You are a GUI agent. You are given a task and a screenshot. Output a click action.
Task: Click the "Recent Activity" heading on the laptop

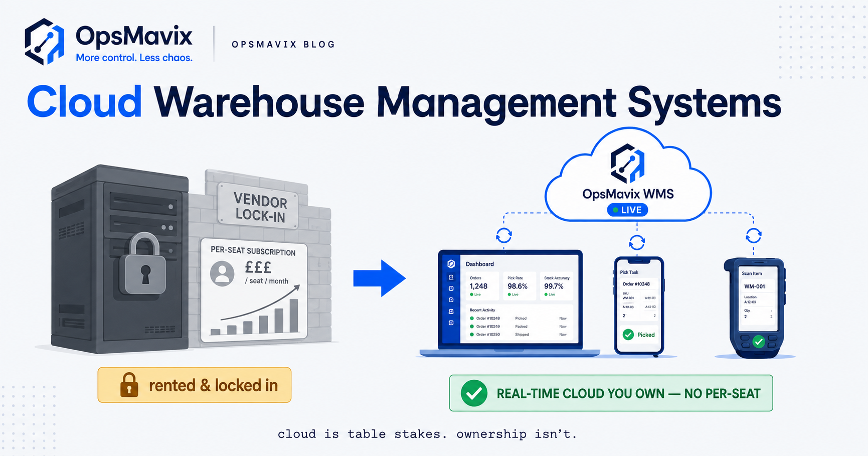(482, 310)
